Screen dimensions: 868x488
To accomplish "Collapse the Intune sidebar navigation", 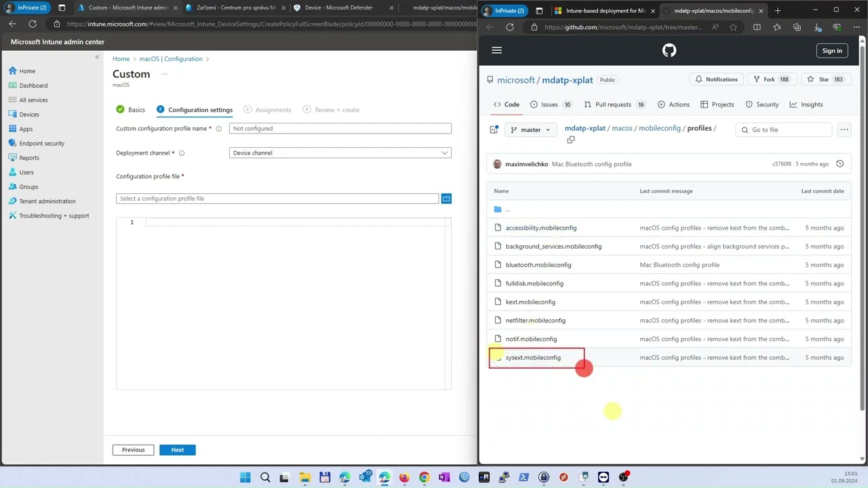I will point(97,57).
